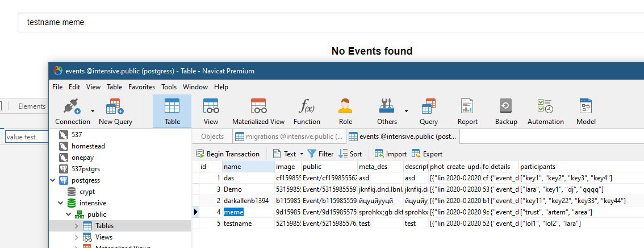Screen dimensions: 644x248
Task: Open the View menu in menu bar
Action: 93,87
